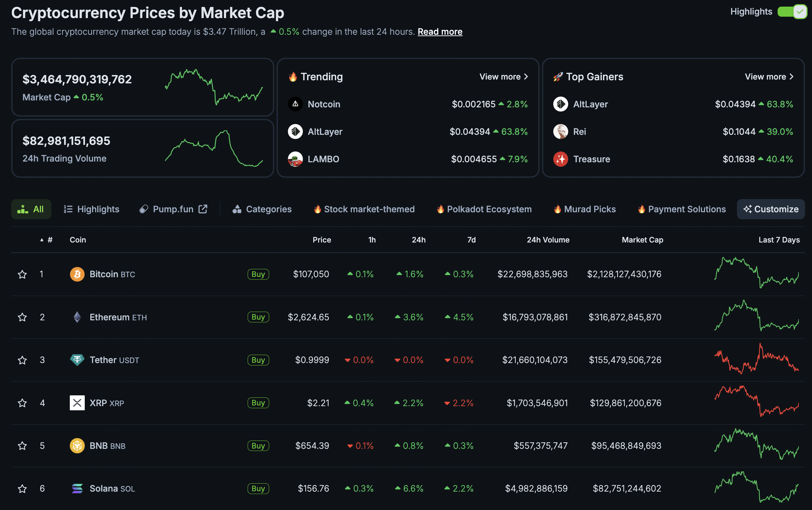Viewport: 812px width, 510px height.
Task: Click the fire icon beside Trending
Action: pyautogui.click(x=293, y=77)
